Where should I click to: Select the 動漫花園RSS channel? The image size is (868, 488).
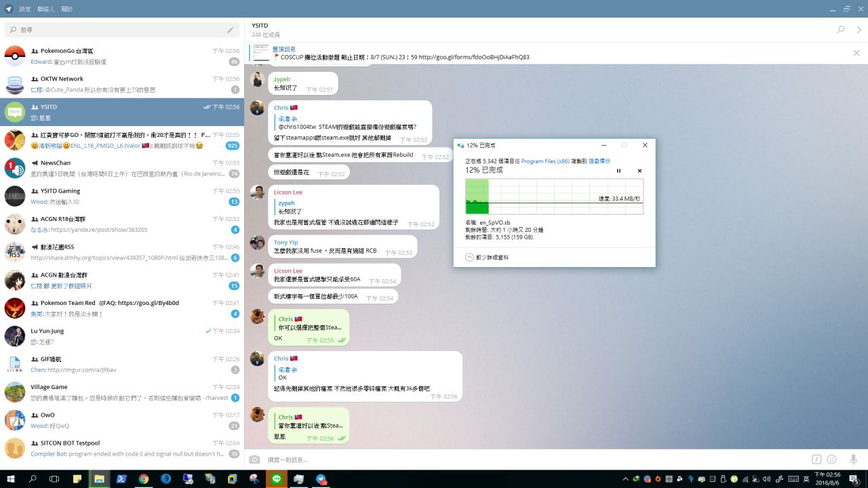point(122,252)
